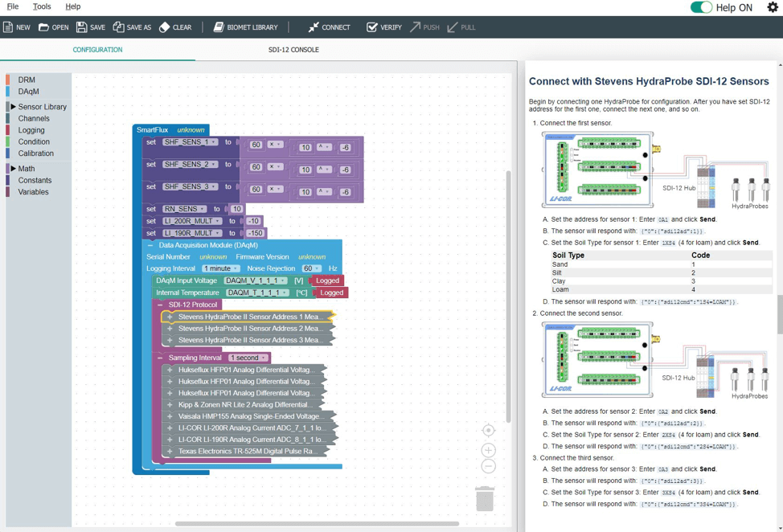The image size is (783, 532).
Task: Open settings via the gear icon
Action: [x=773, y=7]
